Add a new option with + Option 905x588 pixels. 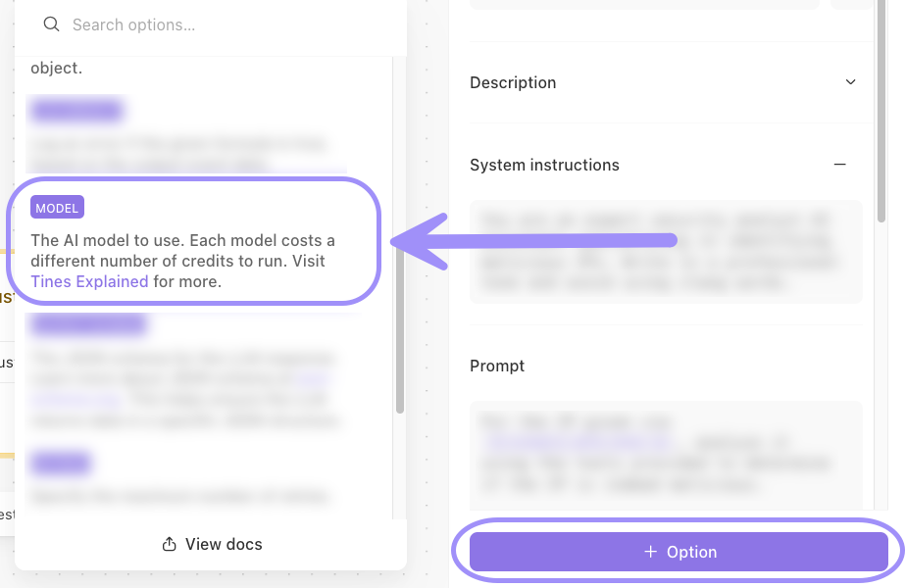[x=679, y=552]
